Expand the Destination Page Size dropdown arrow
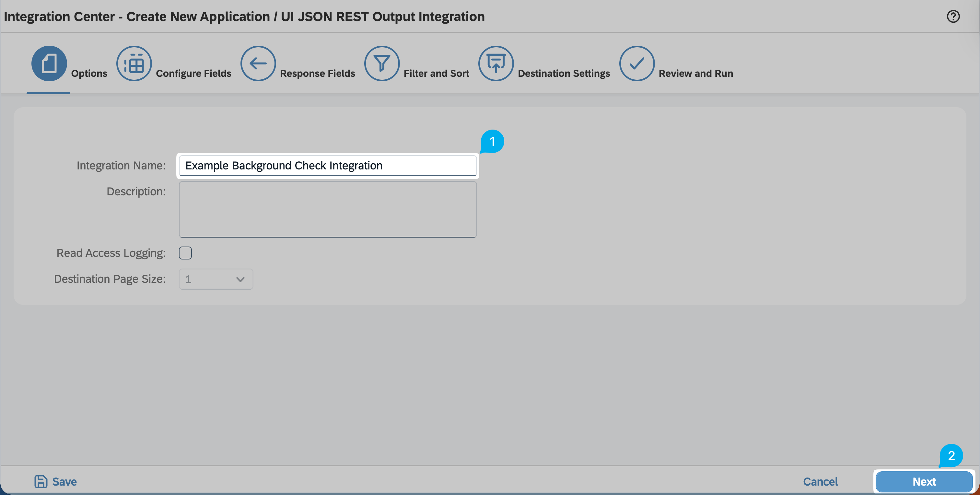Image resolution: width=980 pixels, height=495 pixels. [240, 280]
